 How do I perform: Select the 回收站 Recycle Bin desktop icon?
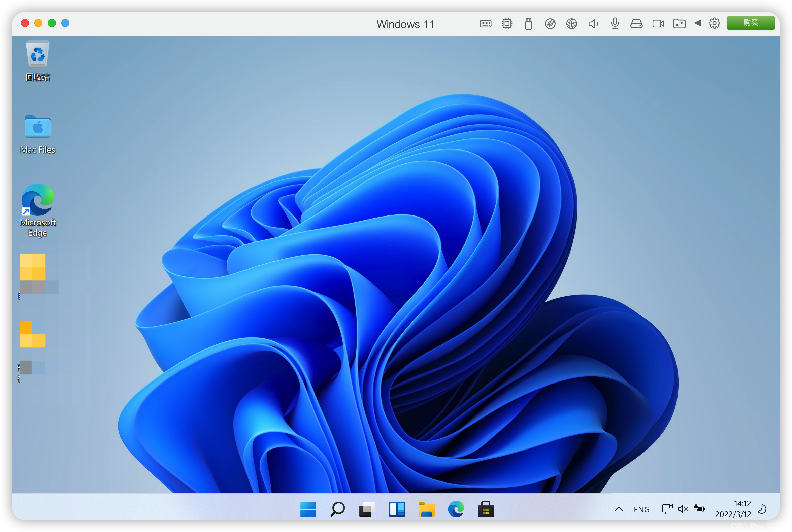click(x=38, y=61)
